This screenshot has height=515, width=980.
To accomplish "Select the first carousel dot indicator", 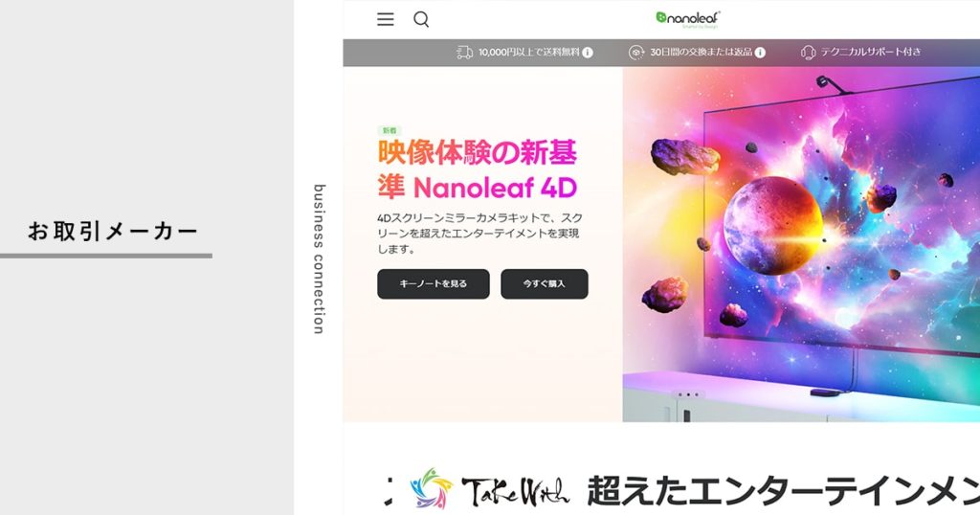I will pyautogui.click(x=679, y=394).
